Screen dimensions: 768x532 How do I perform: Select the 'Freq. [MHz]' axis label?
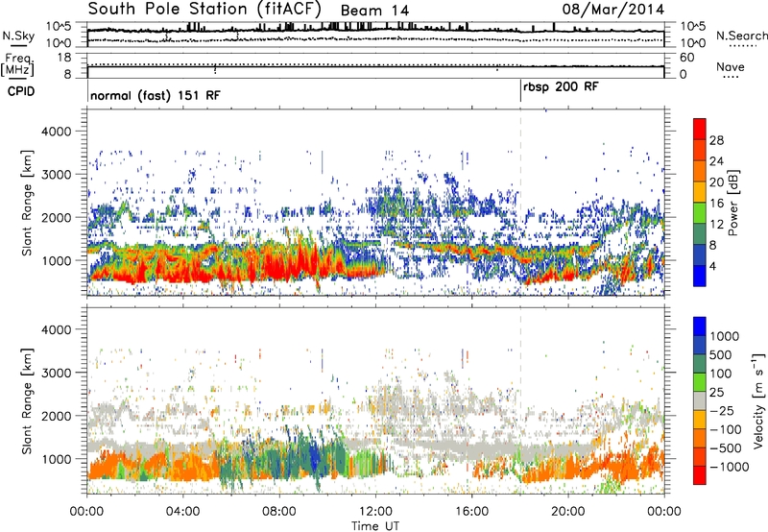point(17,65)
